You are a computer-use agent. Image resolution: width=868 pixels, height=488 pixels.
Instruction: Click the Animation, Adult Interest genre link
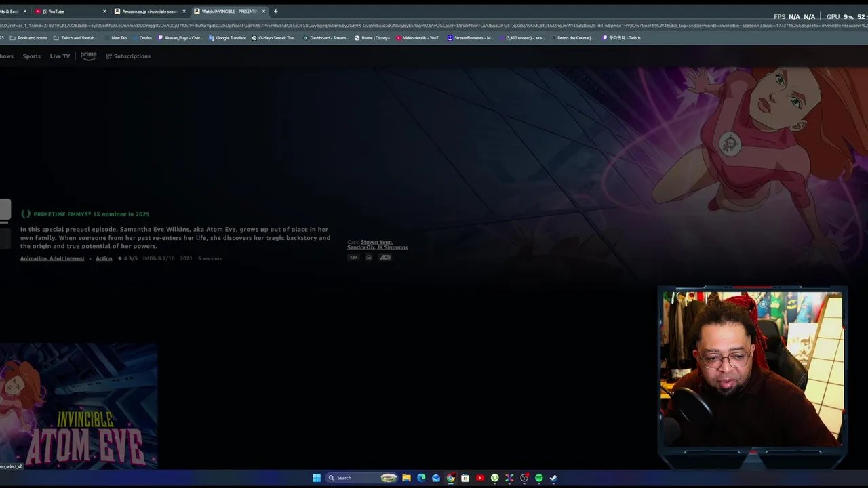[52, 258]
